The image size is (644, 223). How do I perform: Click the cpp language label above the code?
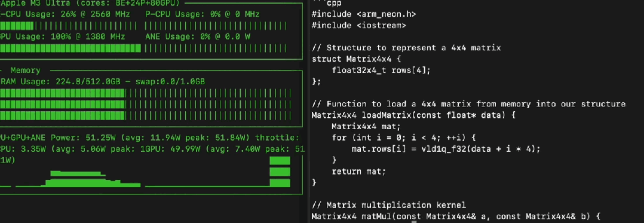(x=334, y=4)
